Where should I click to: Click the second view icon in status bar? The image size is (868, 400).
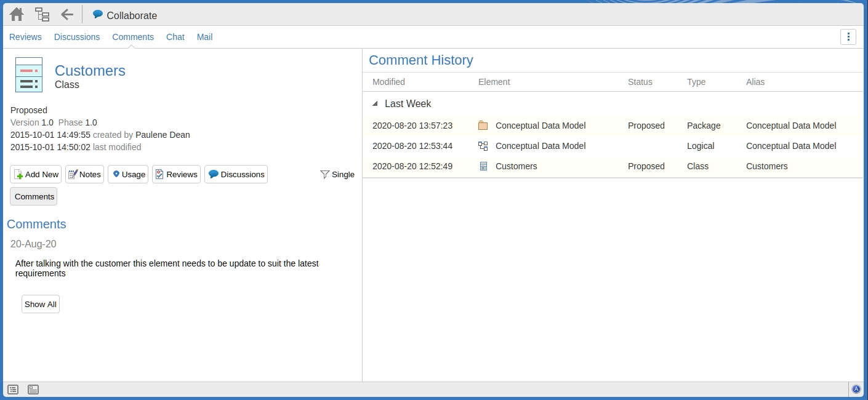[x=33, y=390]
